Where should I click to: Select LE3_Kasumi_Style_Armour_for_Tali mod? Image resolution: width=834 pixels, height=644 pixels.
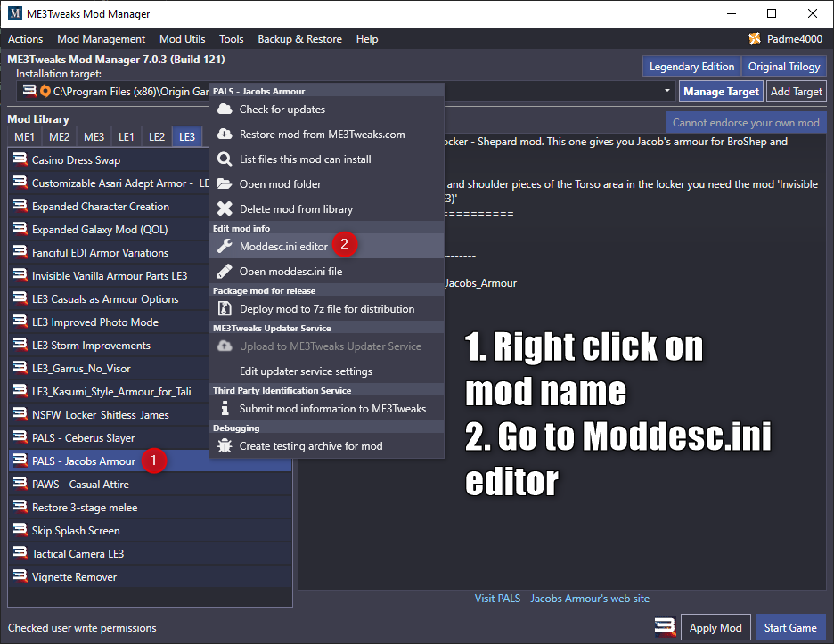click(x=109, y=391)
